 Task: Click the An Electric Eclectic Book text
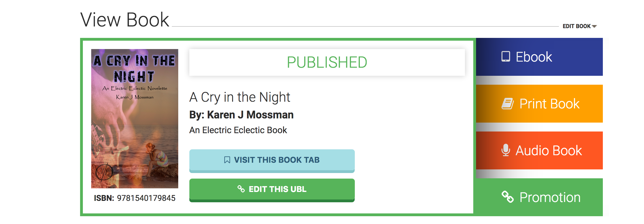238,130
